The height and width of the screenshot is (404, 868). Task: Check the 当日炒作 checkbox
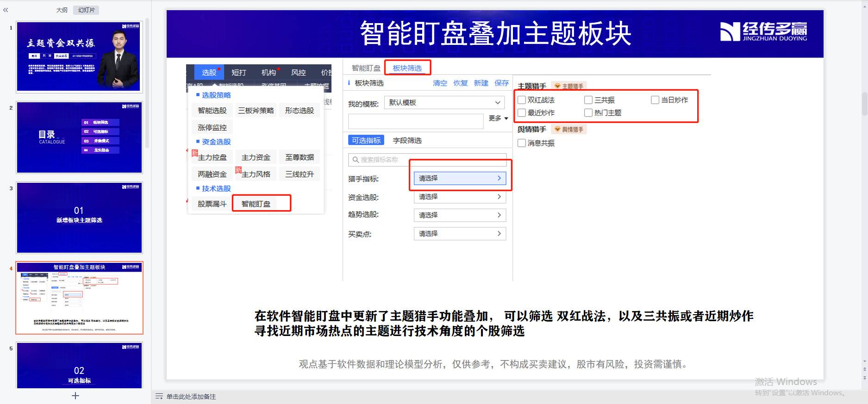(655, 100)
